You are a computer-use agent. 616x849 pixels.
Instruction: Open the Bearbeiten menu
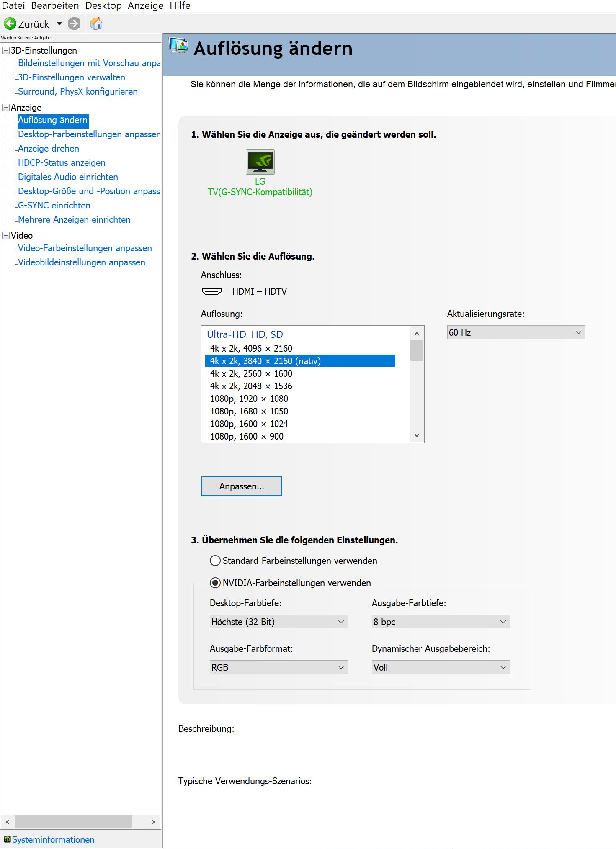(55, 6)
